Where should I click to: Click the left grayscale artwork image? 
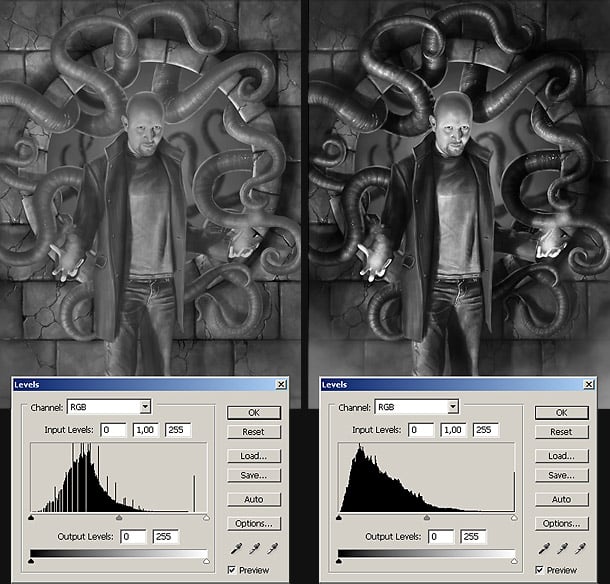click(x=150, y=188)
